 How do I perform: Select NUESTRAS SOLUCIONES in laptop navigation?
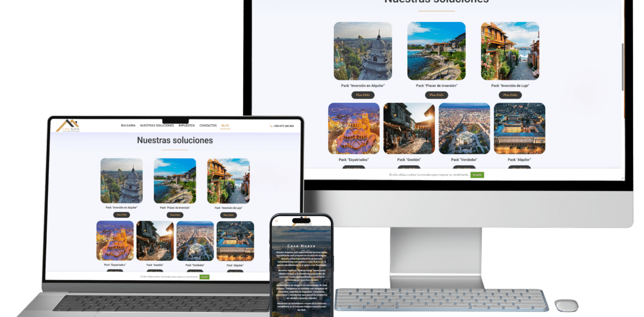click(157, 125)
